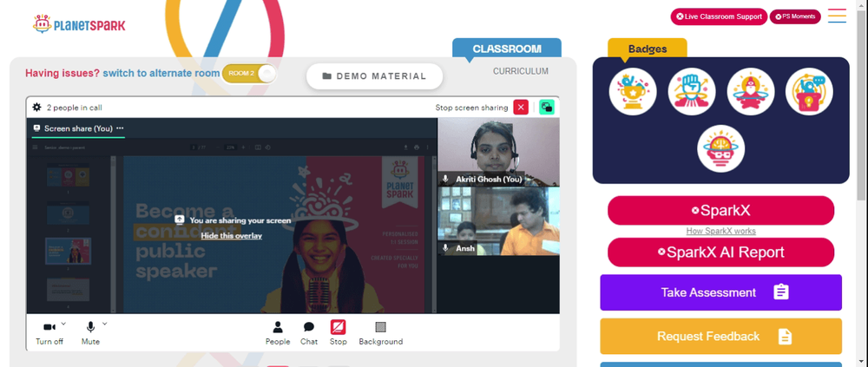Switch to the CURRICULUM tab
This screenshot has height=367, width=868.
click(521, 71)
